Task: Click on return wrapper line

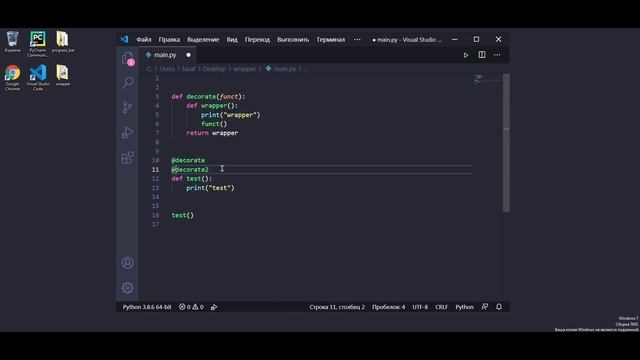Action: pyautogui.click(x=212, y=133)
